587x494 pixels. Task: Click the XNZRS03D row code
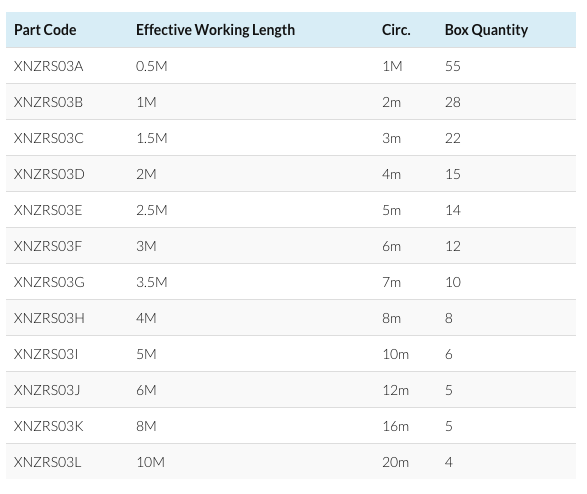pyautogui.click(x=49, y=174)
